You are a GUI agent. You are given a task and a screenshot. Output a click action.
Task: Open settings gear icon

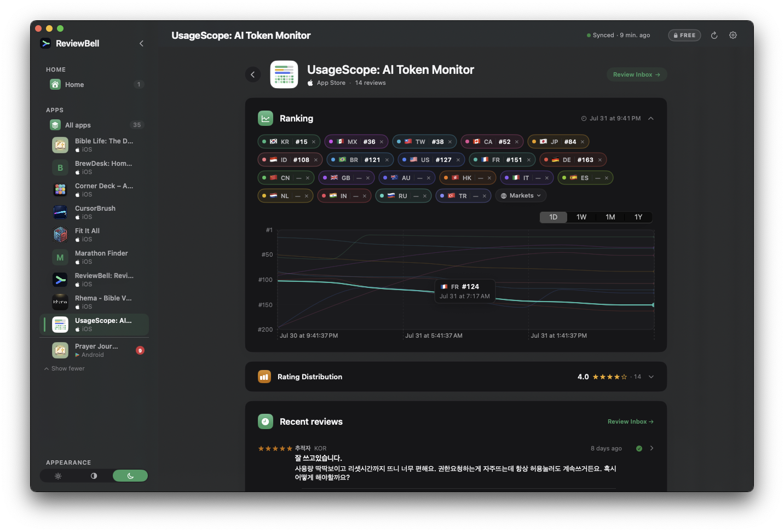(733, 36)
